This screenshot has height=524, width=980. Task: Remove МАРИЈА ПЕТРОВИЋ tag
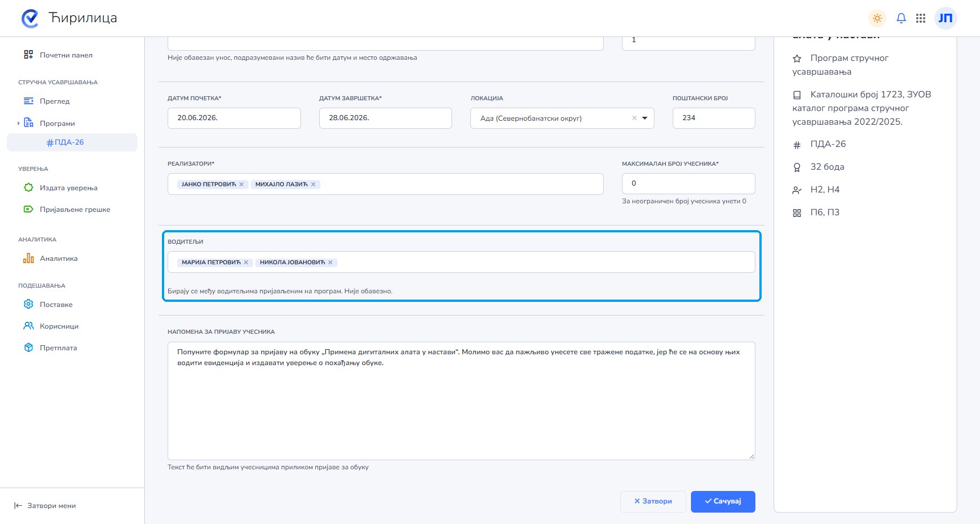coord(246,263)
